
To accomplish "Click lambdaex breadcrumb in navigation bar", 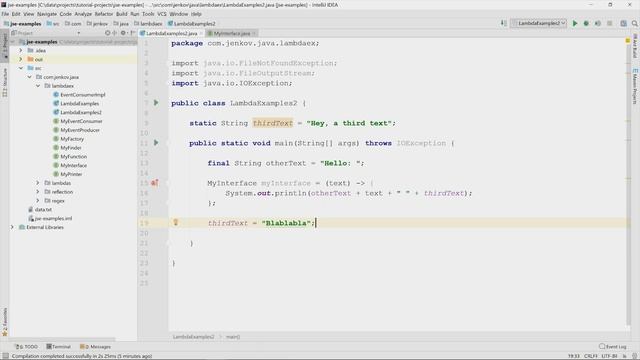I will click(x=148, y=24).
